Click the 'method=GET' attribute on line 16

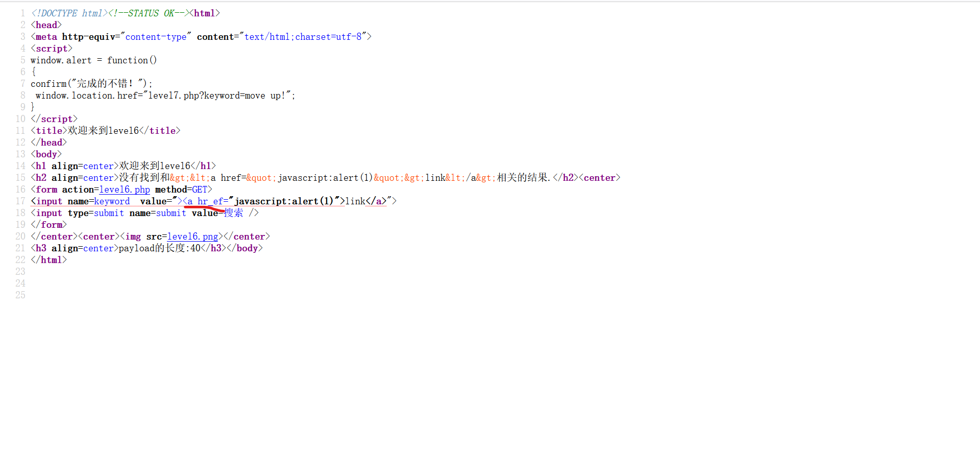[x=181, y=190]
